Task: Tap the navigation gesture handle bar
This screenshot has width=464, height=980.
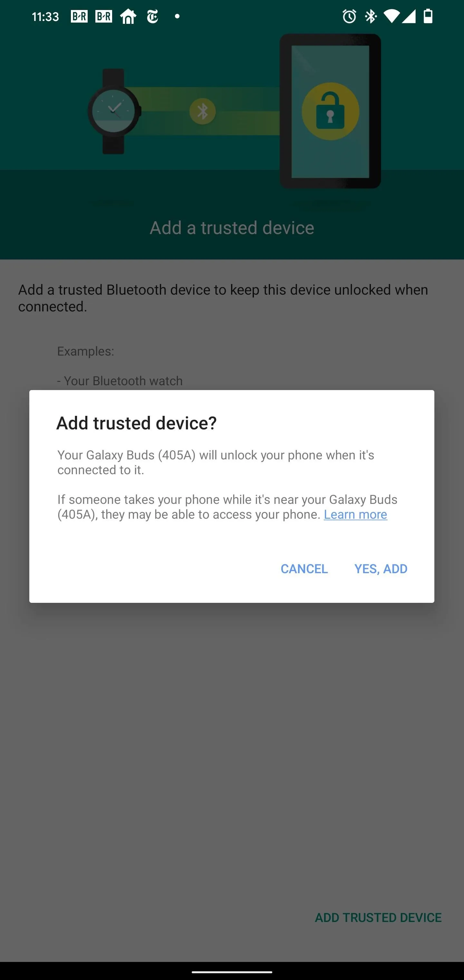Action: [x=232, y=972]
